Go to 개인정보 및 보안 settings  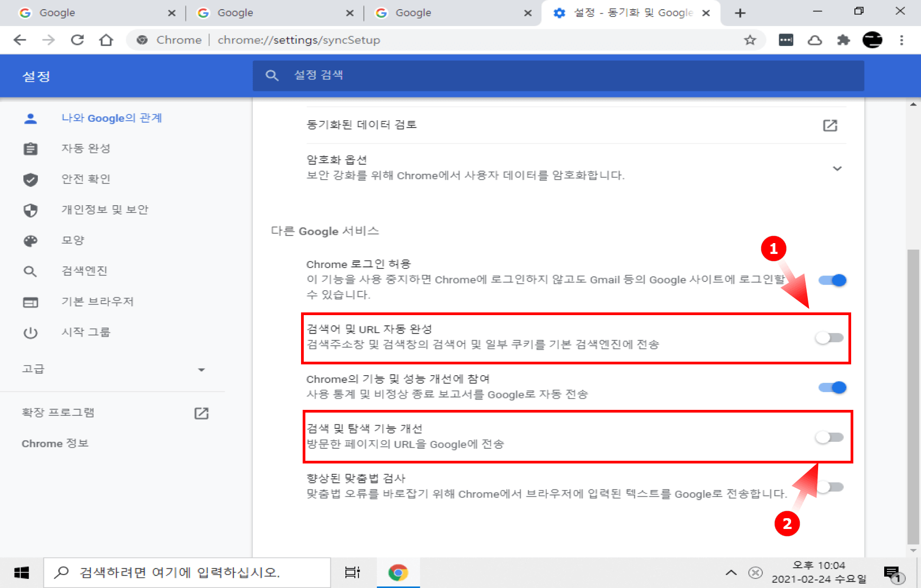point(105,210)
